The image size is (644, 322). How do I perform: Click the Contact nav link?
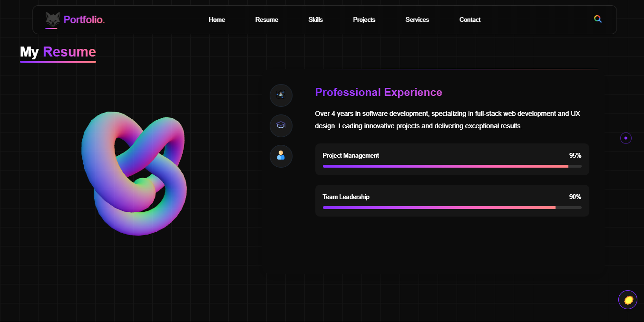click(470, 19)
